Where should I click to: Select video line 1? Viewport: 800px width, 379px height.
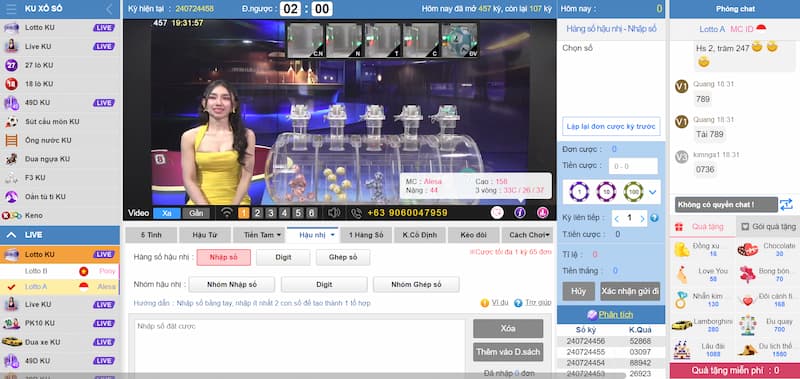[x=244, y=213]
